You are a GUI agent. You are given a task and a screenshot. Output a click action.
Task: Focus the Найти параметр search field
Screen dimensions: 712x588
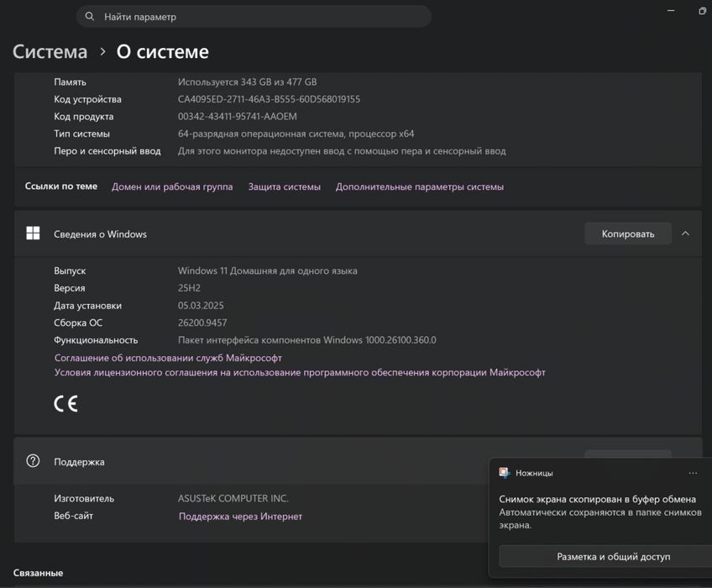(x=254, y=17)
